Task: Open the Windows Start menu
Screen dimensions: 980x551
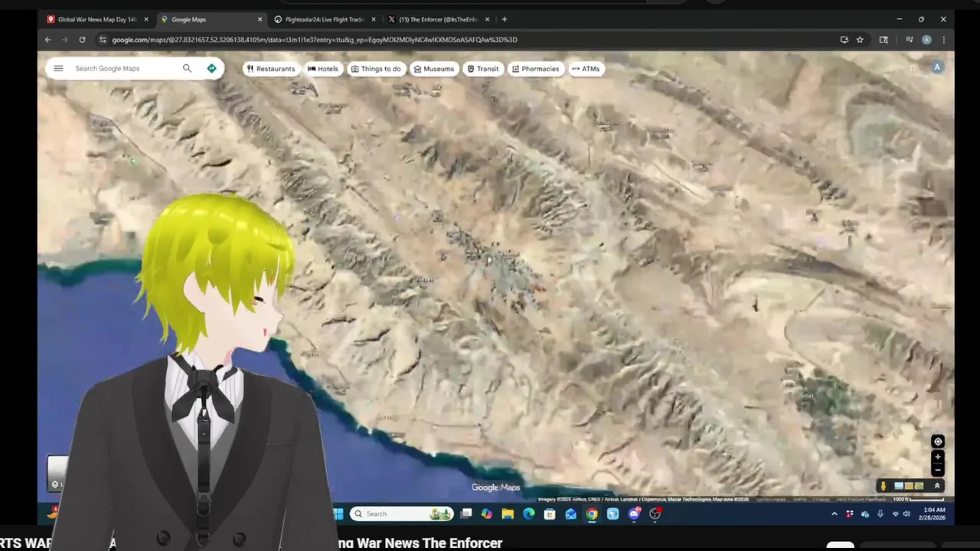Action: pyautogui.click(x=338, y=514)
